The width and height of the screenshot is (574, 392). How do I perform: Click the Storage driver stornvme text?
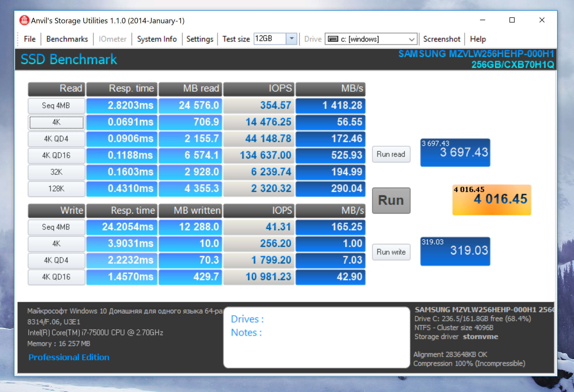pos(456,337)
